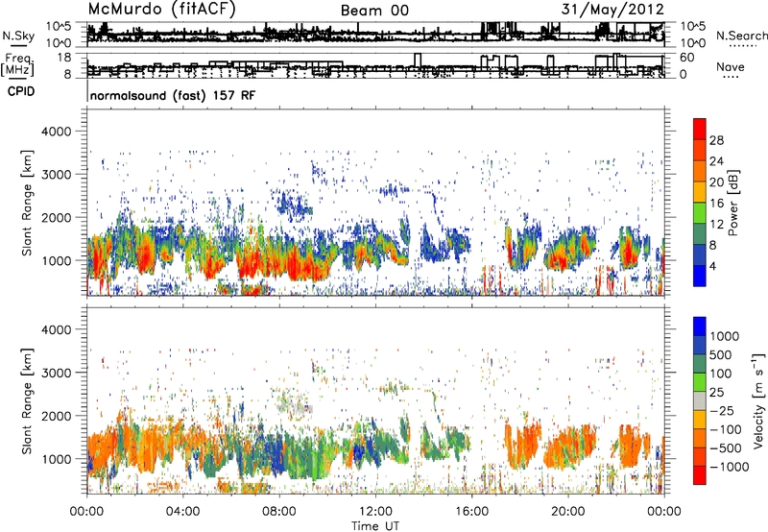
Task: Click the frequency step trace panel
Action: click(x=375, y=65)
